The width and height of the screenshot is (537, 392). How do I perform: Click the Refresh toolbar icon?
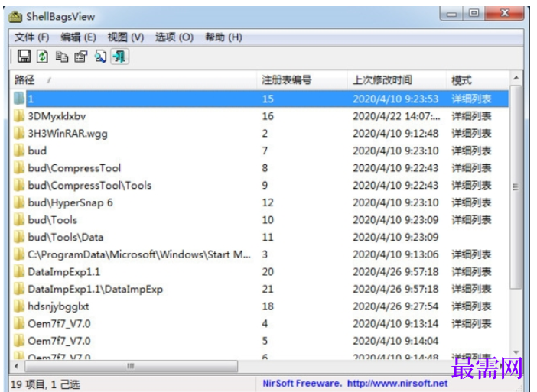click(43, 57)
